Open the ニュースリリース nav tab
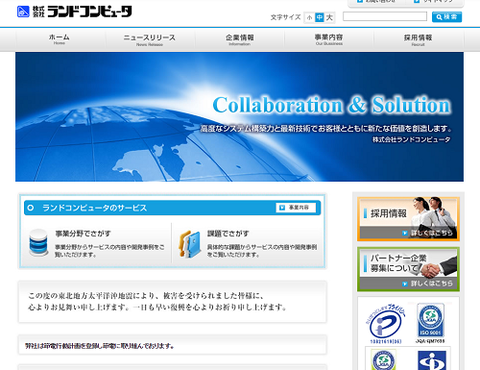 149,39
